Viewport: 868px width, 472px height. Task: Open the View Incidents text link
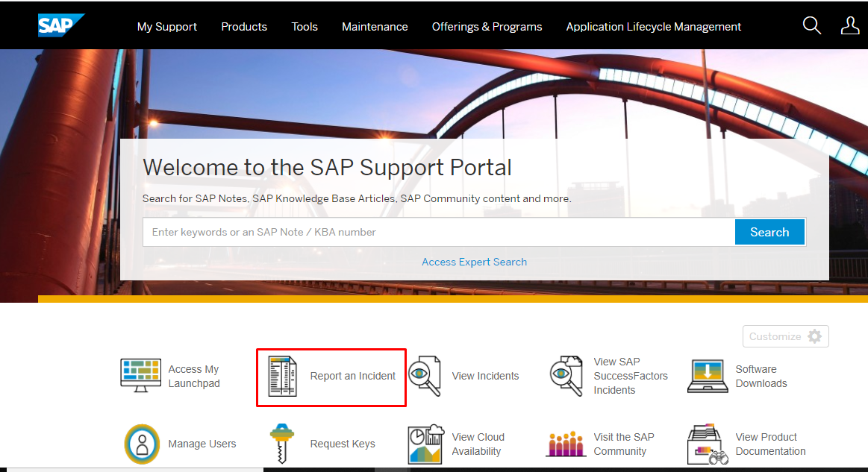[485, 376]
